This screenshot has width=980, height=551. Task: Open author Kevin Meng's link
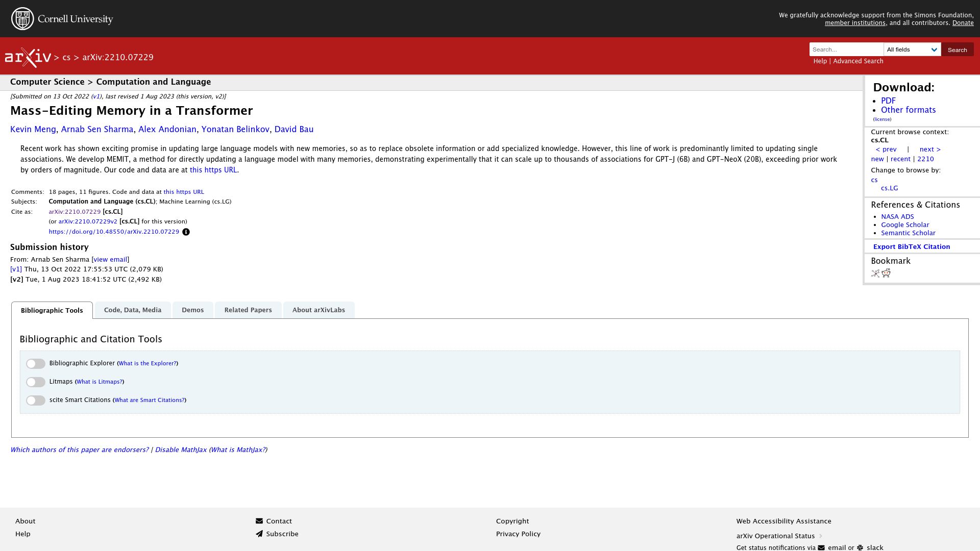[33, 130]
